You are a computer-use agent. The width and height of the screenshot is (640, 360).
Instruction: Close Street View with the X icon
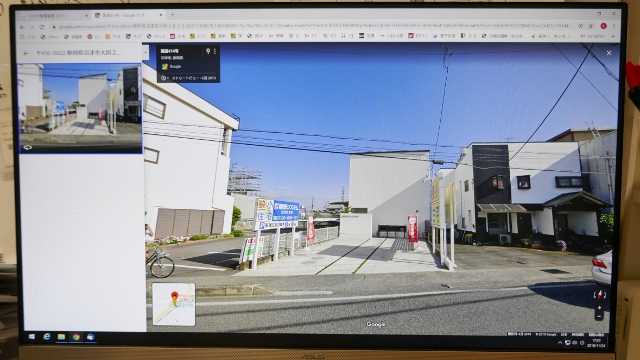609,53
